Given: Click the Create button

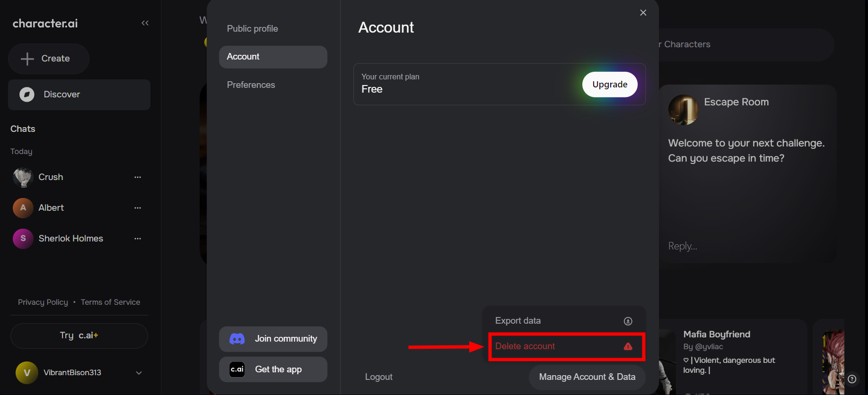Looking at the screenshot, I should tap(48, 59).
